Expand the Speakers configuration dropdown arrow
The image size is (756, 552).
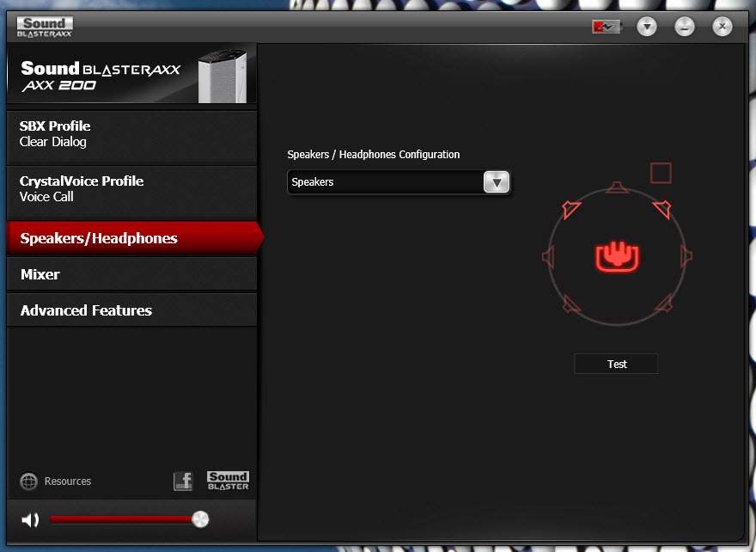click(x=497, y=182)
